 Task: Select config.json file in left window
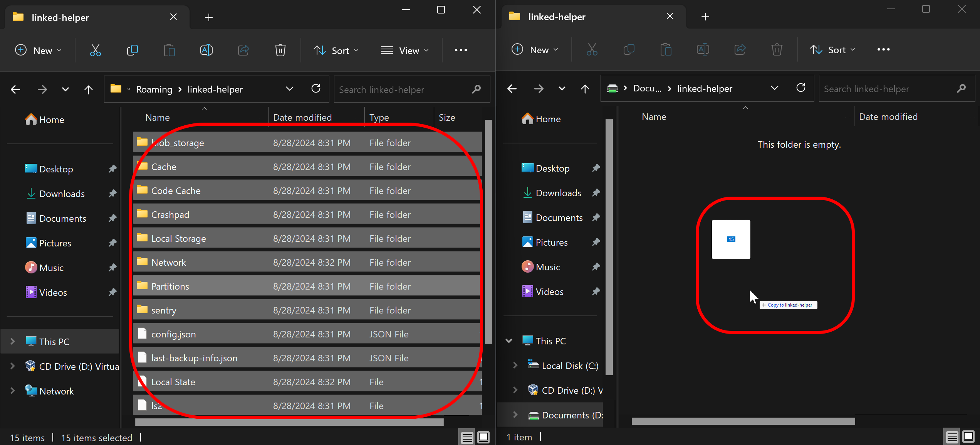click(x=307, y=334)
